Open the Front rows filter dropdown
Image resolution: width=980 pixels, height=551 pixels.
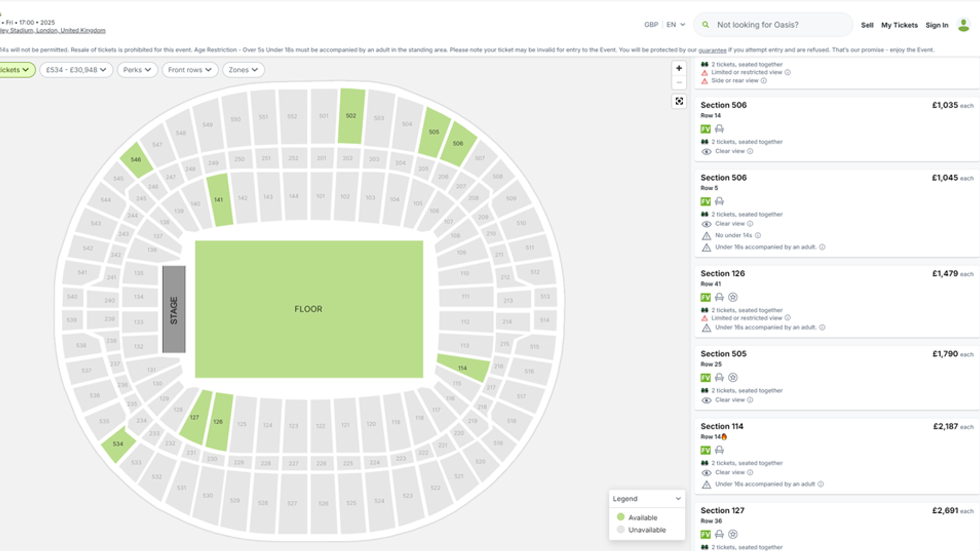click(190, 70)
